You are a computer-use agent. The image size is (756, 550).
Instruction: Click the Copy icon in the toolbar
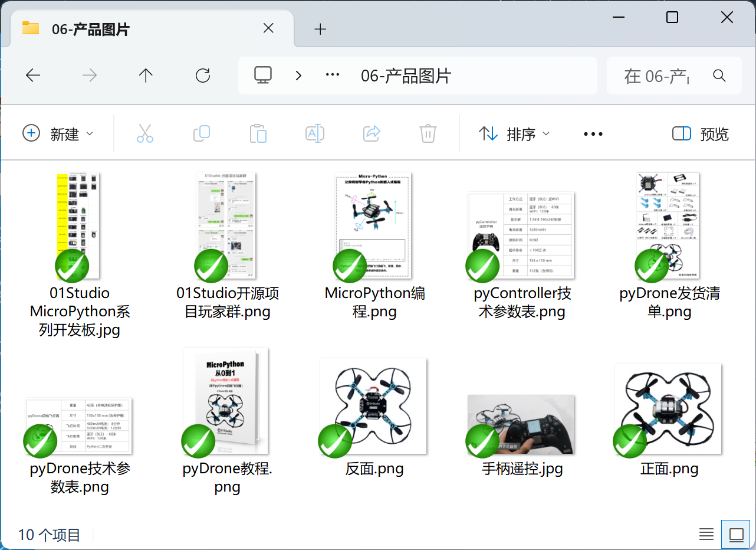[x=202, y=133]
